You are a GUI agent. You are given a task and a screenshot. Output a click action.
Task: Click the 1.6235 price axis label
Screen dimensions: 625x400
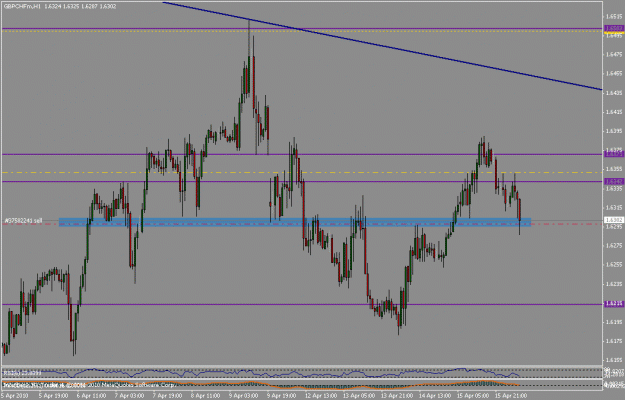click(612, 284)
